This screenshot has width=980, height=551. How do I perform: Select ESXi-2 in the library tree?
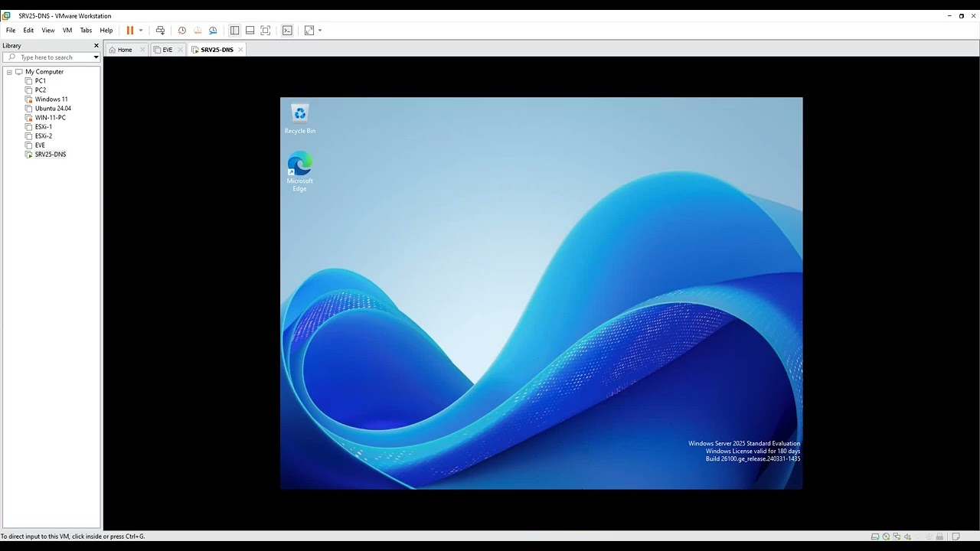44,136
